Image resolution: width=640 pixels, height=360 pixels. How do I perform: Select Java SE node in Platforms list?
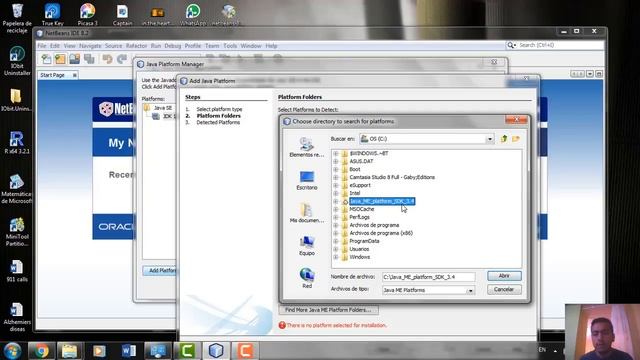point(162,108)
